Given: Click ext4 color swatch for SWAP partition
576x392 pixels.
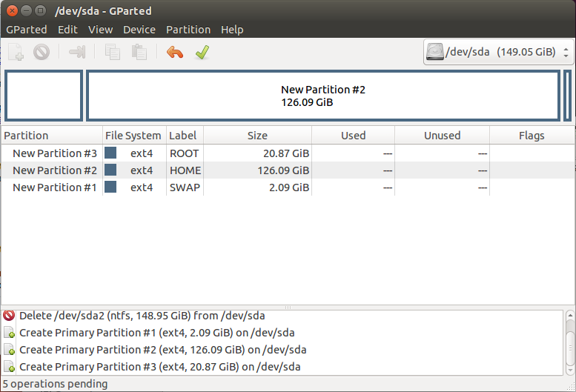Looking at the screenshot, I should coord(110,187).
